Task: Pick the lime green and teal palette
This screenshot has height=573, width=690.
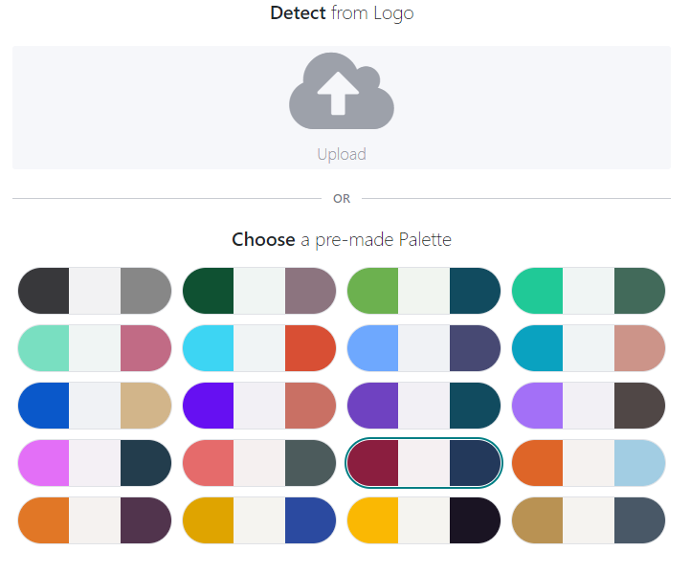Action: tap(424, 291)
